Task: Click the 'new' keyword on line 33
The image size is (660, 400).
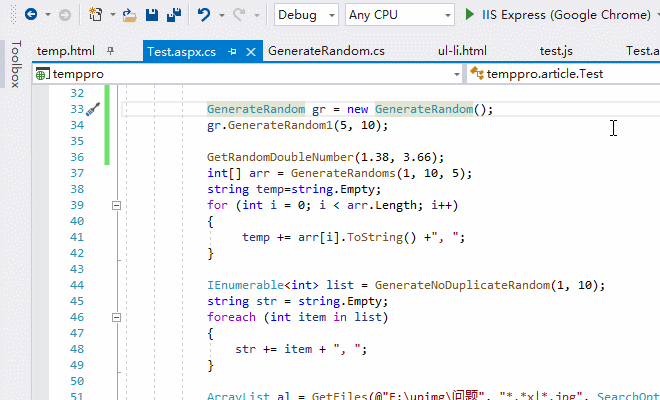Action: pos(357,109)
